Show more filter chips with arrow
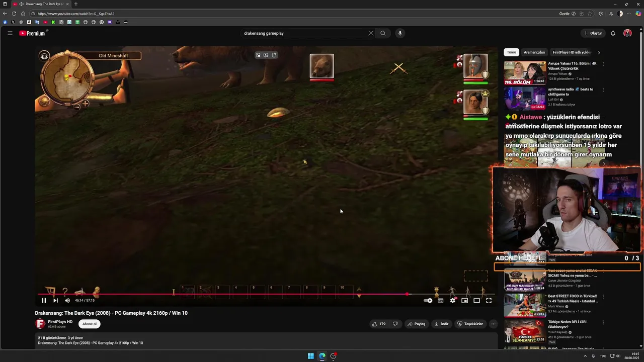This screenshot has width=644, height=362. click(599, 52)
